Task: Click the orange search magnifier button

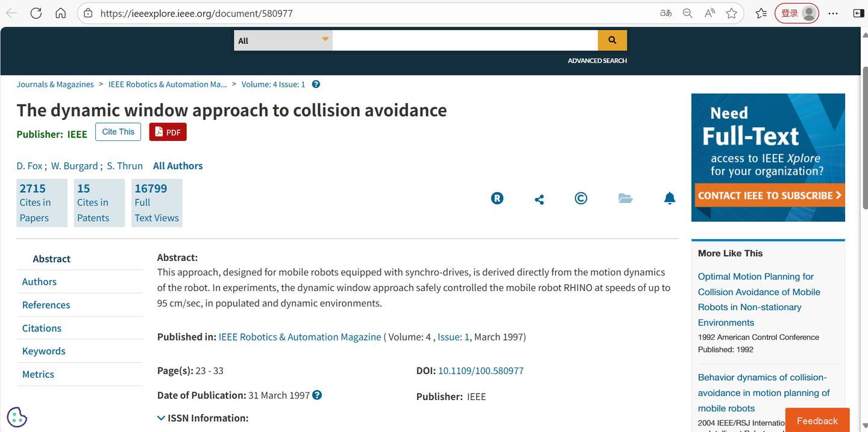Action: pyautogui.click(x=612, y=40)
